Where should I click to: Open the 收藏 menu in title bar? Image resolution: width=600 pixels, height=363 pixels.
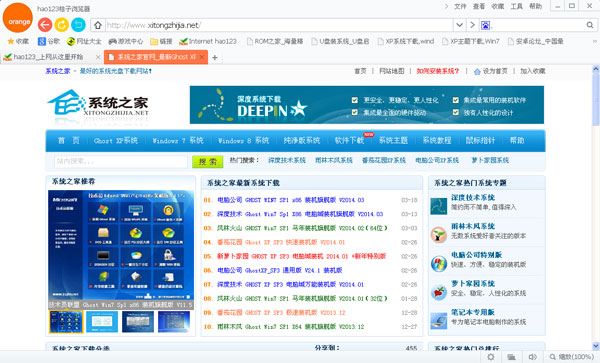[x=497, y=6]
